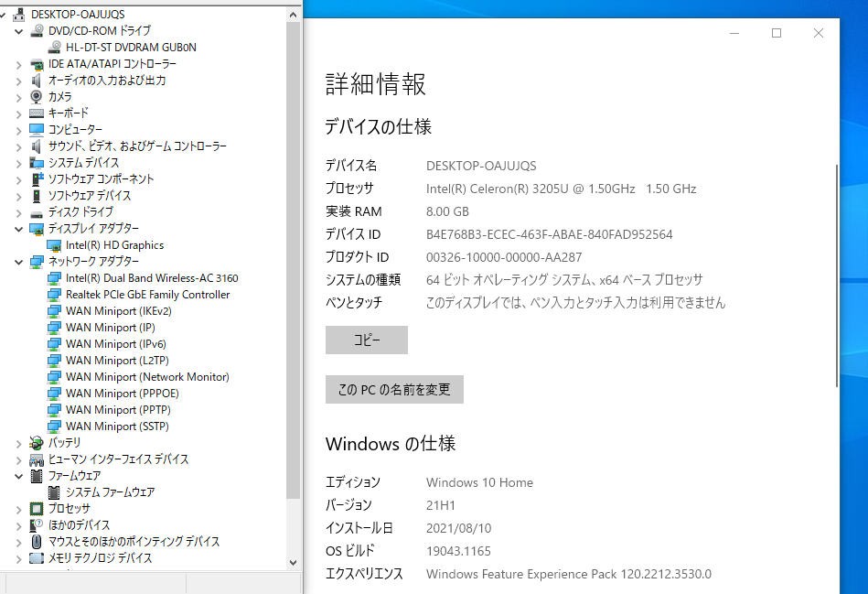Screen dimensions: 868x594
Task: Click the DESKTOP-OAJUJQS root computer icon
Action: [x=19, y=15]
